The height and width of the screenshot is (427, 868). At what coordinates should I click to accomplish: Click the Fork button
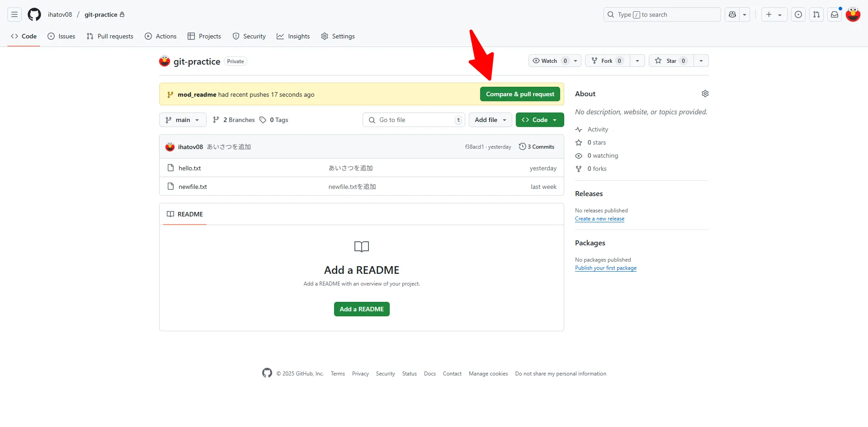(607, 61)
